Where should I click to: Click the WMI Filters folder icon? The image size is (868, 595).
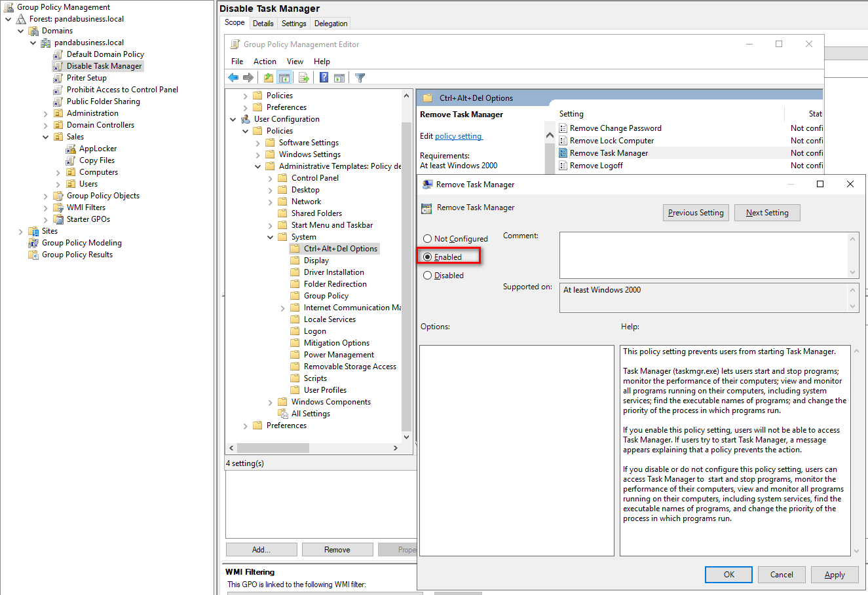point(58,207)
